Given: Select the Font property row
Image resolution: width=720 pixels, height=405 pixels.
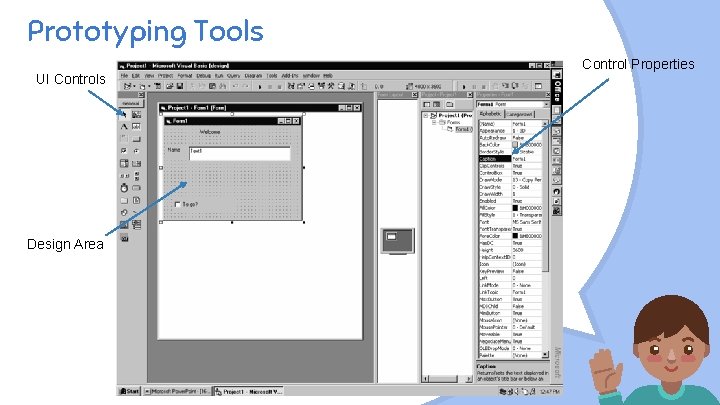Looking at the screenshot, I should [510, 222].
